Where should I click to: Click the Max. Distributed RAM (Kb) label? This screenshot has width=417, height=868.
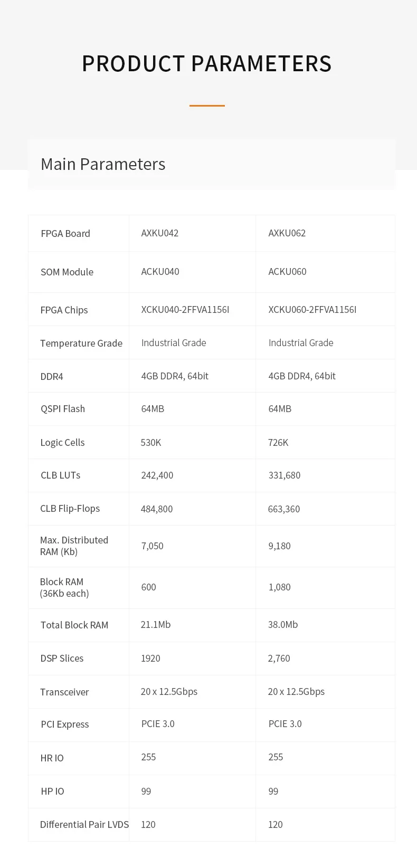74,546
